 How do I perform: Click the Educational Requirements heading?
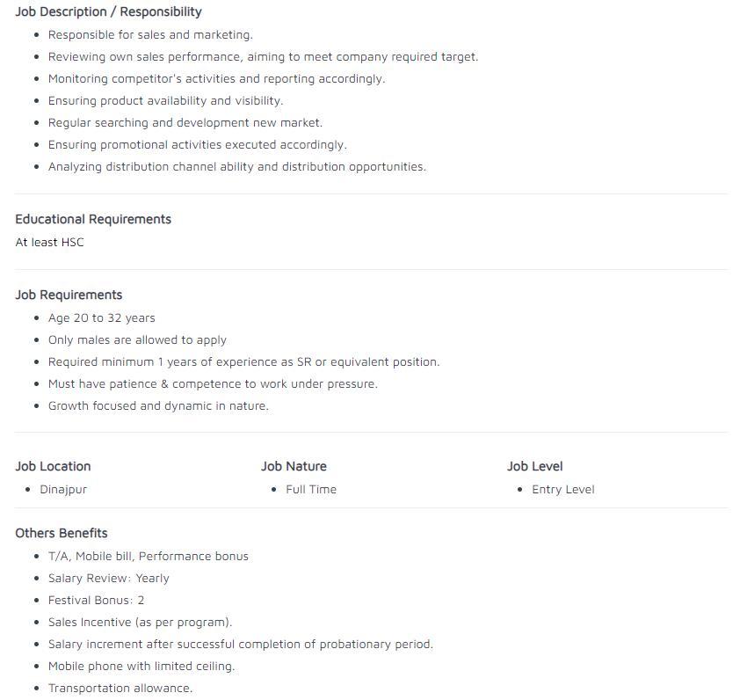[x=93, y=219]
